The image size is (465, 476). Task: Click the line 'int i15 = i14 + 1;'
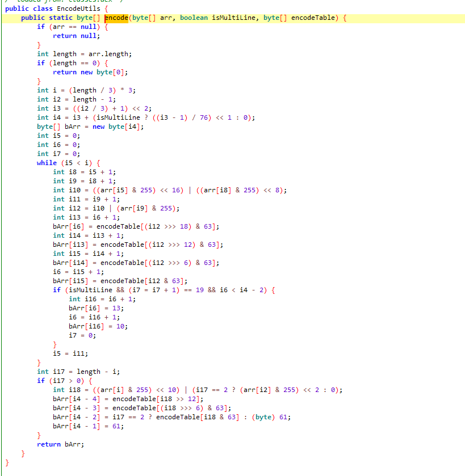tap(88, 254)
